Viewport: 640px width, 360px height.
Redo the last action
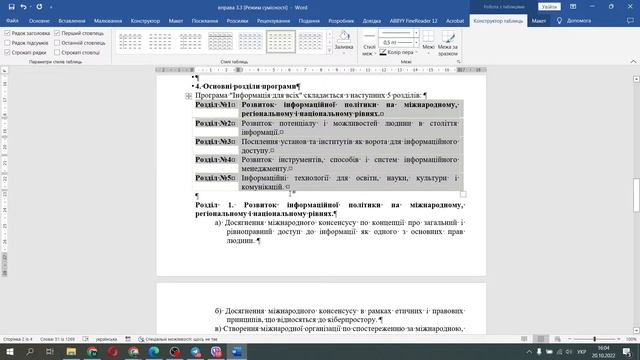click(x=39, y=7)
